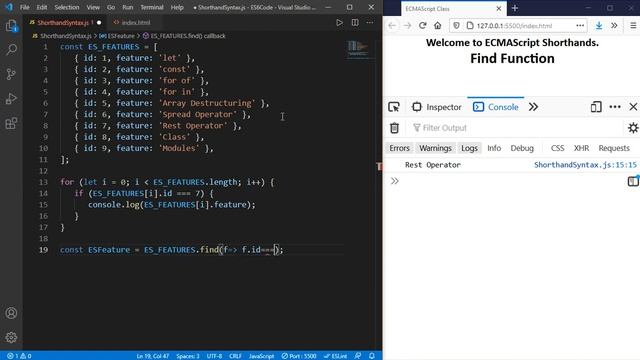This screenshot has width=640, height=360.
Task: Toggle the Errors filter
Action: pyautogui.click(x=399, y=148)
